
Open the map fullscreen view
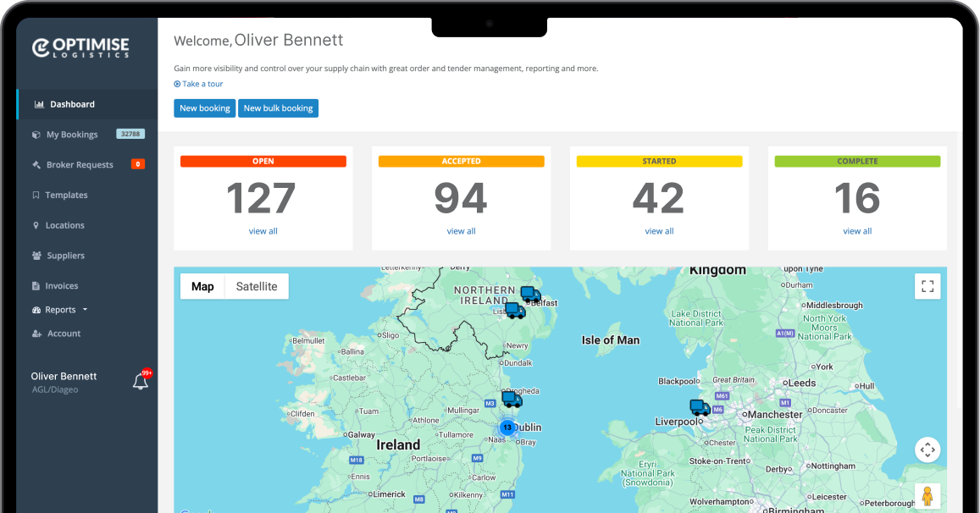coord(927,286)
